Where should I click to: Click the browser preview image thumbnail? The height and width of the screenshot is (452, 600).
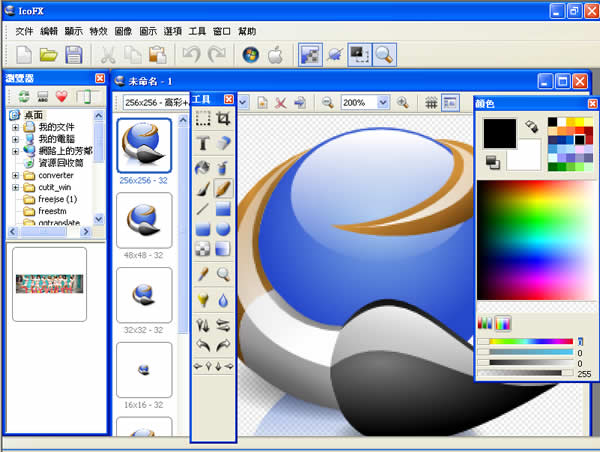coord(49,284)
